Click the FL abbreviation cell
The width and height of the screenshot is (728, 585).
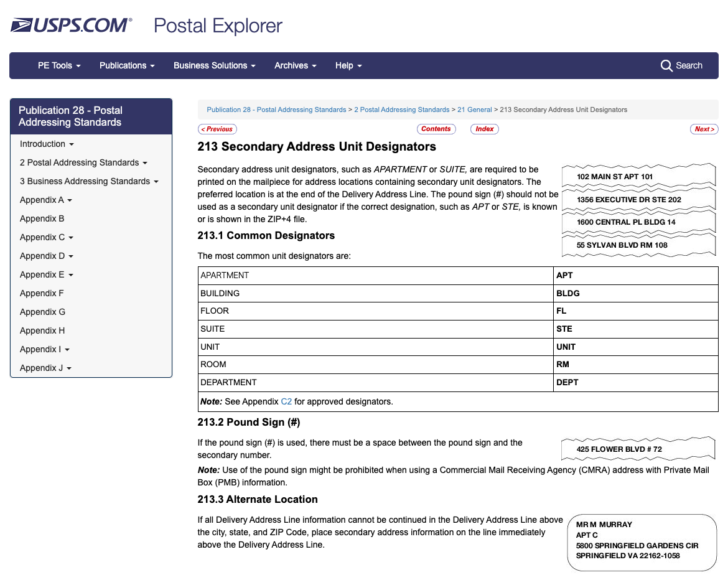[636, 311]
